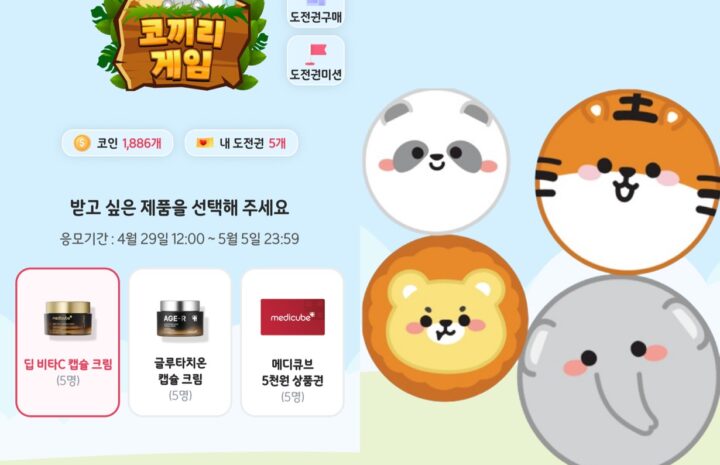The width and height of the screenshot is (720, 465).
Task: Tap the red flag 도전권미션 icon
Action: point(316,51)
